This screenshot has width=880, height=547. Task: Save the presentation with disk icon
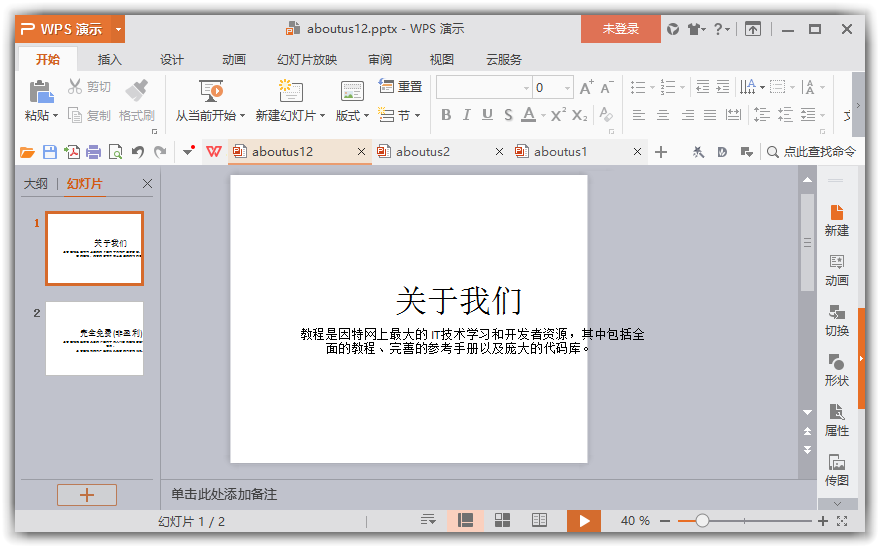tap(50, 152)
